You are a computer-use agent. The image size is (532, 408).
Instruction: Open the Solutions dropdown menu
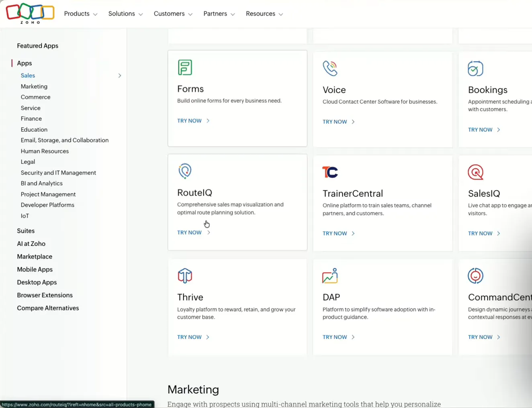125,14
